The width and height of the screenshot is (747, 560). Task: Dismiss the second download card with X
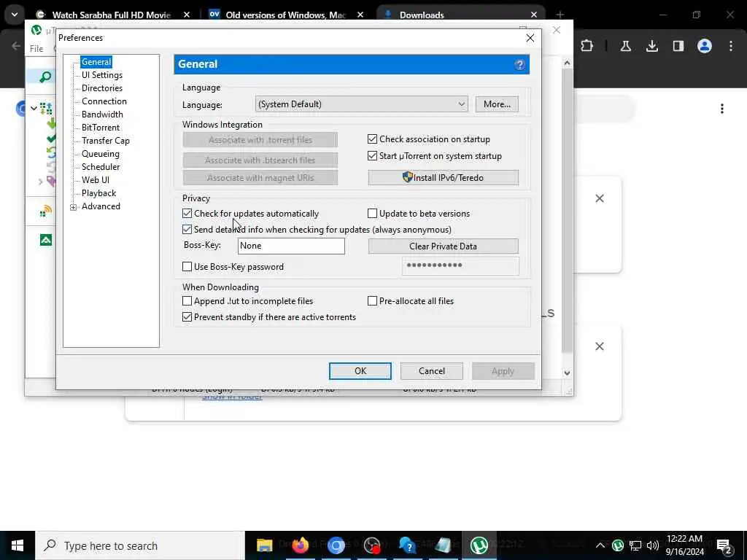[600, 346]
